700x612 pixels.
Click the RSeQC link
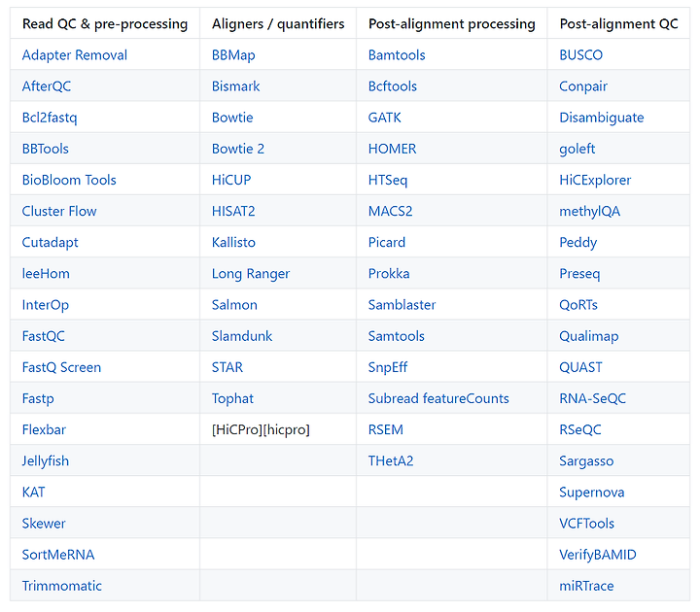(x=580, y=429)
